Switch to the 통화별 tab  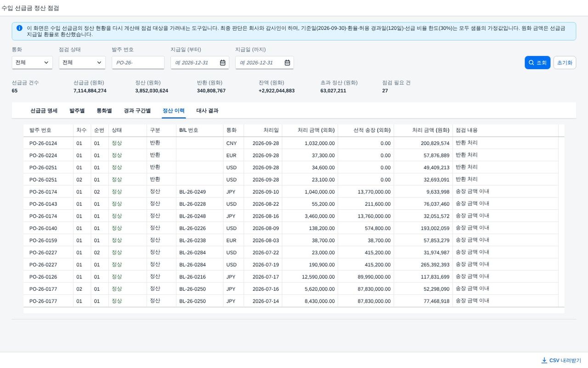(x=104, y=111)
